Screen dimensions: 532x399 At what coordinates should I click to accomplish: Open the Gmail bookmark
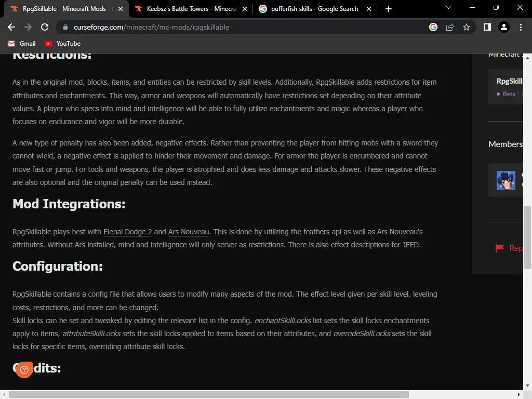coord(22,44)
